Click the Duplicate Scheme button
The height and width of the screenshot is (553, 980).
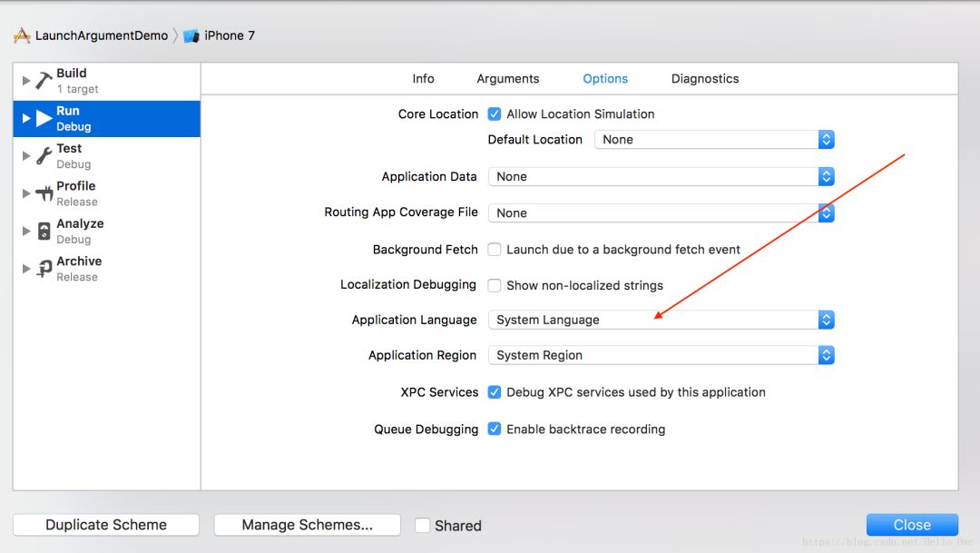pyautogui.click(x=106, y=525)
